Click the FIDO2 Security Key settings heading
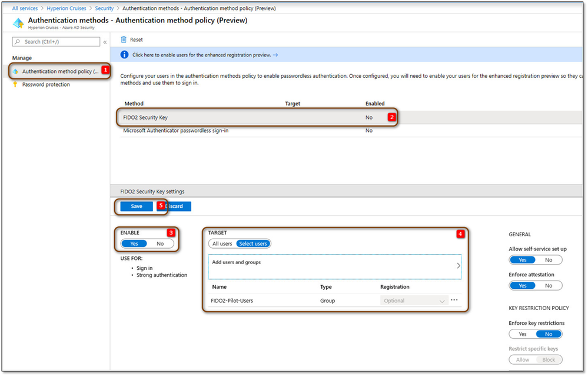Viewport: 588px width, 376px height. [152, 192]
